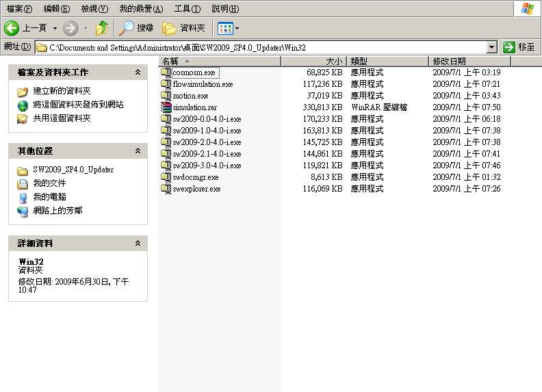542x392 pixels.
Task: Go to 我的電腦 link
Action: pos(49,197)
